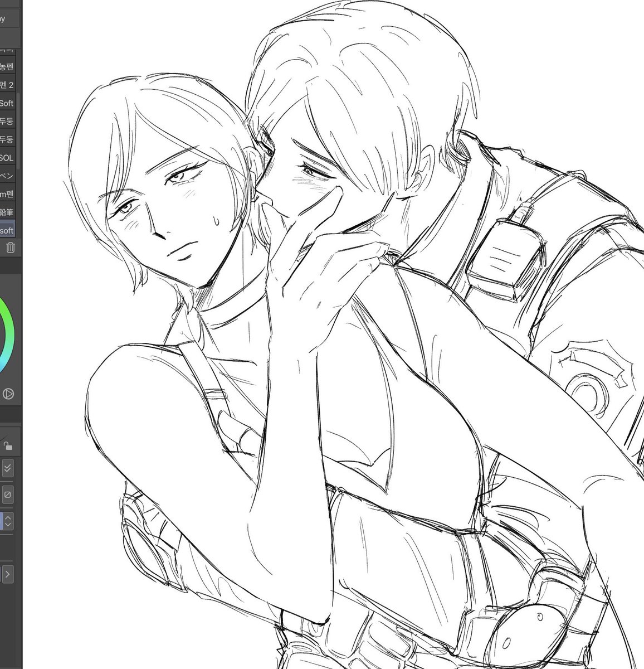
Task: Toggle the open padlock lock icon
Action: pos(8,445)
